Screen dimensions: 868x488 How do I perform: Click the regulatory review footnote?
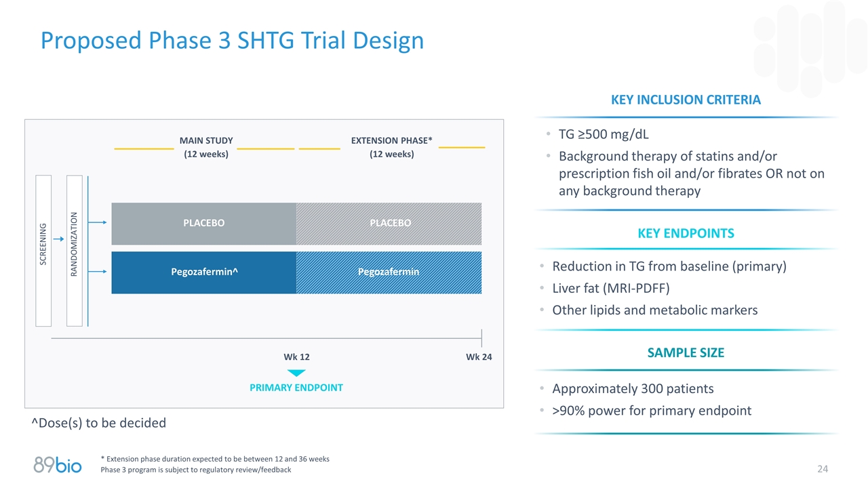click(196, 470)
